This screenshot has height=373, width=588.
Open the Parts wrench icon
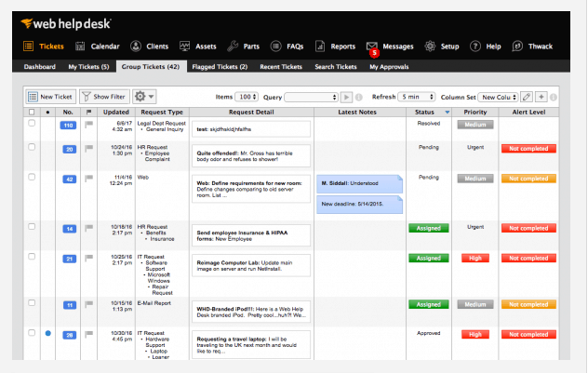coord(233,47)
